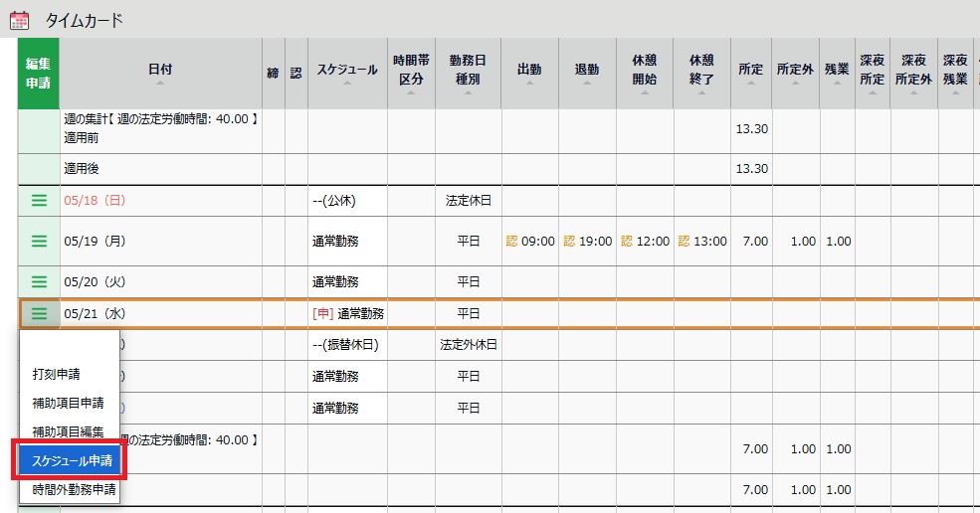Click the Timecard calendar icon in title

[19, 19]
